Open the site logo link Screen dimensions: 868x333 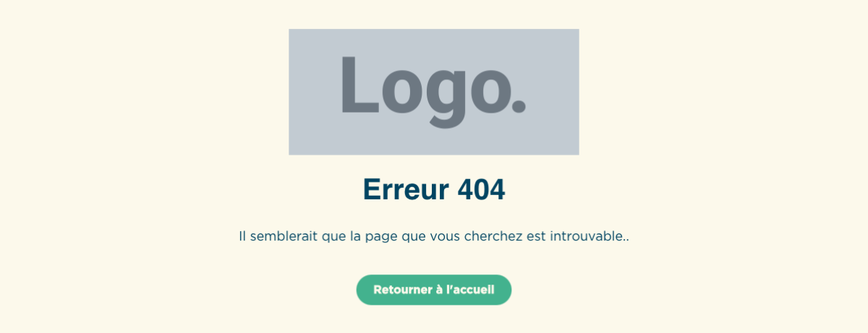click(434, 92)
